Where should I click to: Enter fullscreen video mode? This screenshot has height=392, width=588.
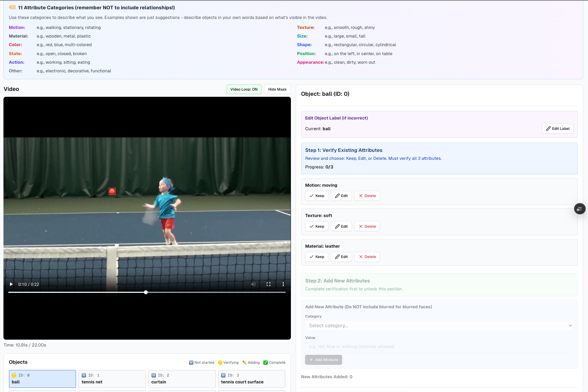(x=269, y=284)
